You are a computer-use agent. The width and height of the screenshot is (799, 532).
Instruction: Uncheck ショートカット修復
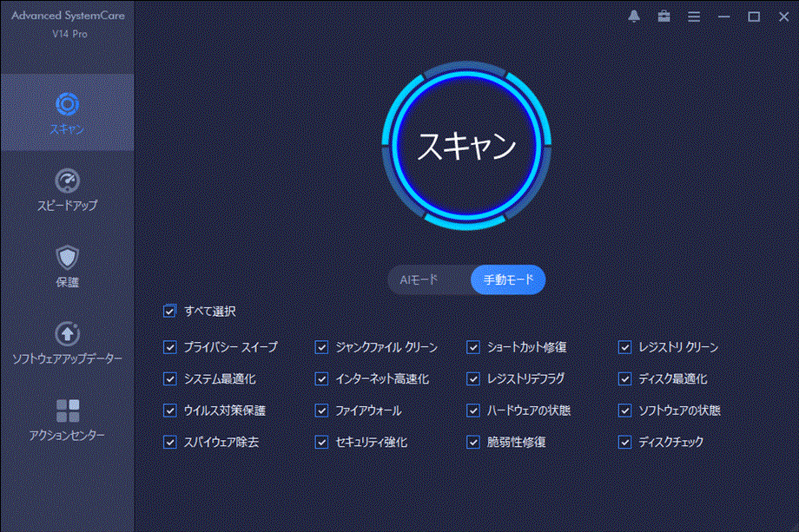pyautogui.click(x=473, y=347)
